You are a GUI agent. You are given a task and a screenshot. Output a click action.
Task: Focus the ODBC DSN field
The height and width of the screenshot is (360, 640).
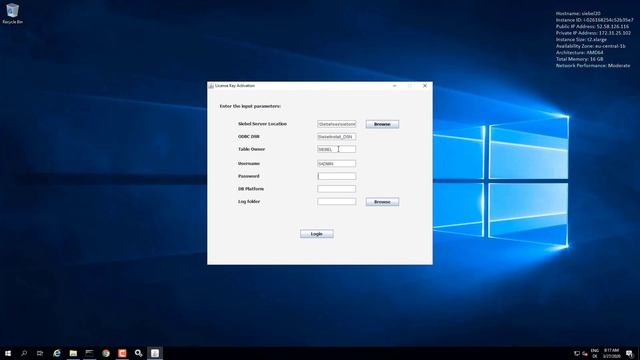[x=336, y=137]
